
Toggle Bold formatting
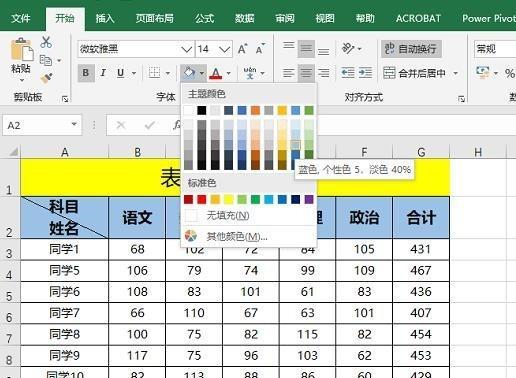point(86,73)
